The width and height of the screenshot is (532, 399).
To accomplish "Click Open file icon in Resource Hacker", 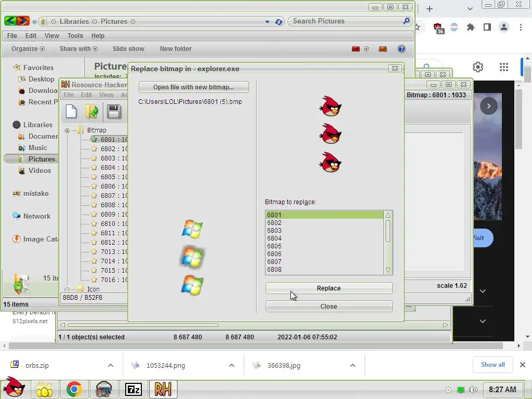I will 91,112.
